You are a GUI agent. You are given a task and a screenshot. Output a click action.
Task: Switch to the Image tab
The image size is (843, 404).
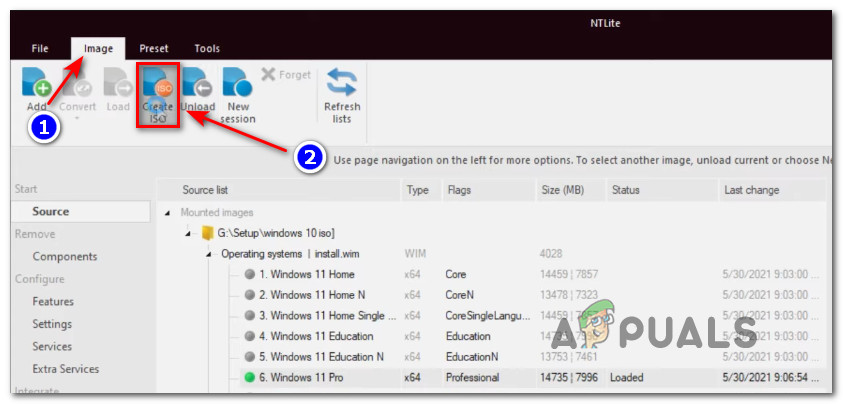(x=98, y=48)
